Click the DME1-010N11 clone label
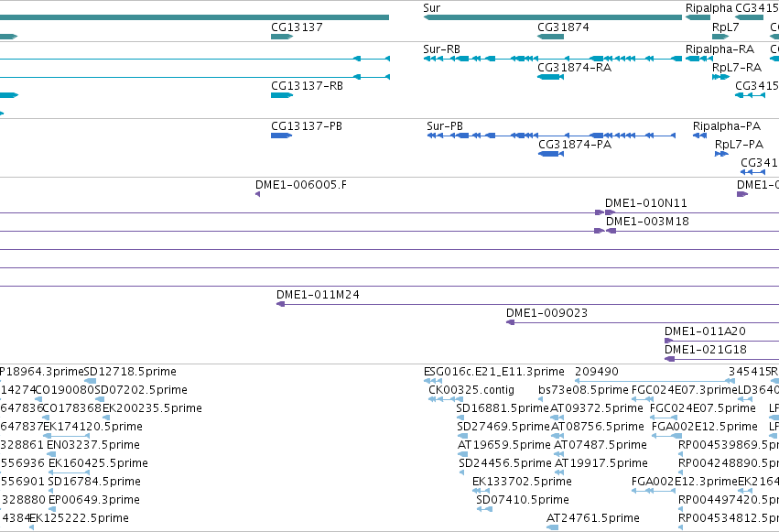Viewport: 779px width, 532px height. click(x=646, y=203)
